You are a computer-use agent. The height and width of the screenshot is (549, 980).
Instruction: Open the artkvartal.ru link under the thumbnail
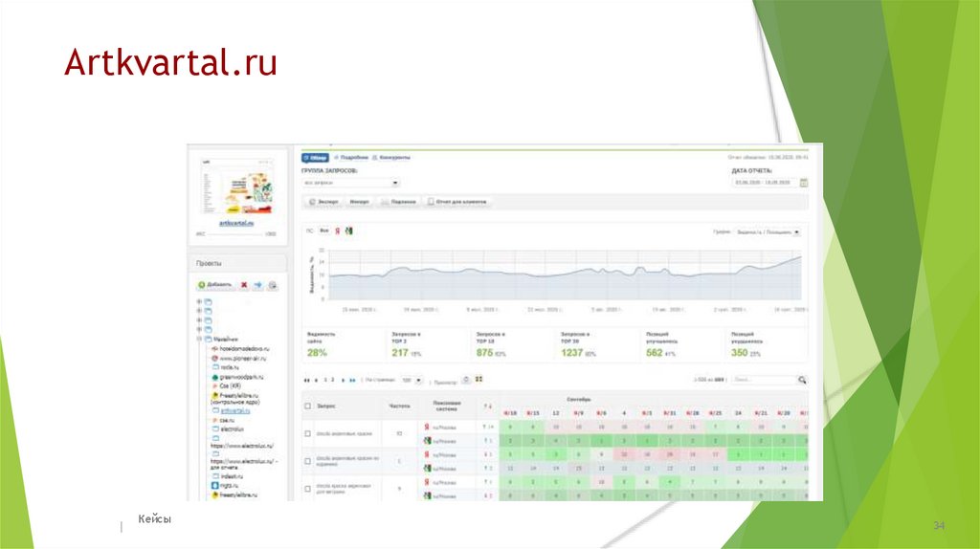[x=236, y=223]
